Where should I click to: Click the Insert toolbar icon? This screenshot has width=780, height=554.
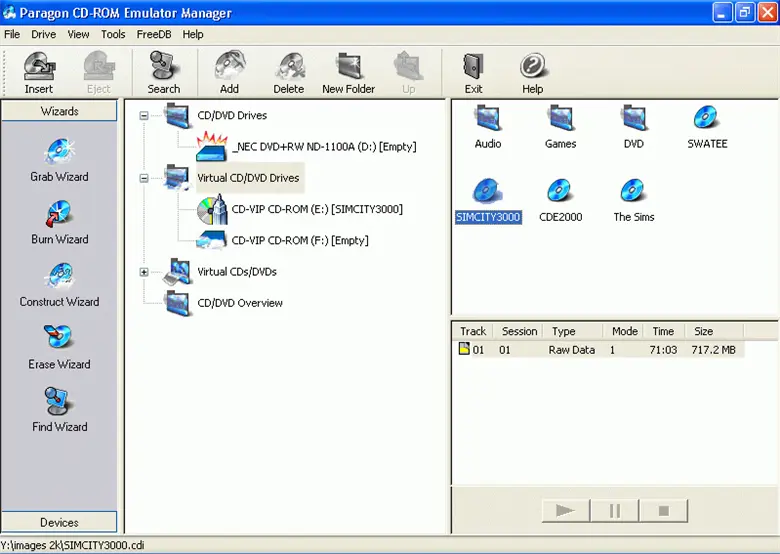point(39,72)
